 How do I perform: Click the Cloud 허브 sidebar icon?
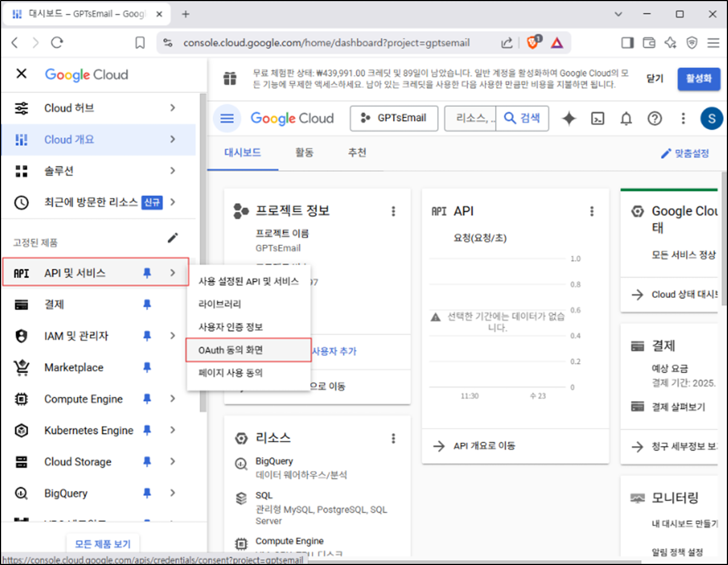22,108
